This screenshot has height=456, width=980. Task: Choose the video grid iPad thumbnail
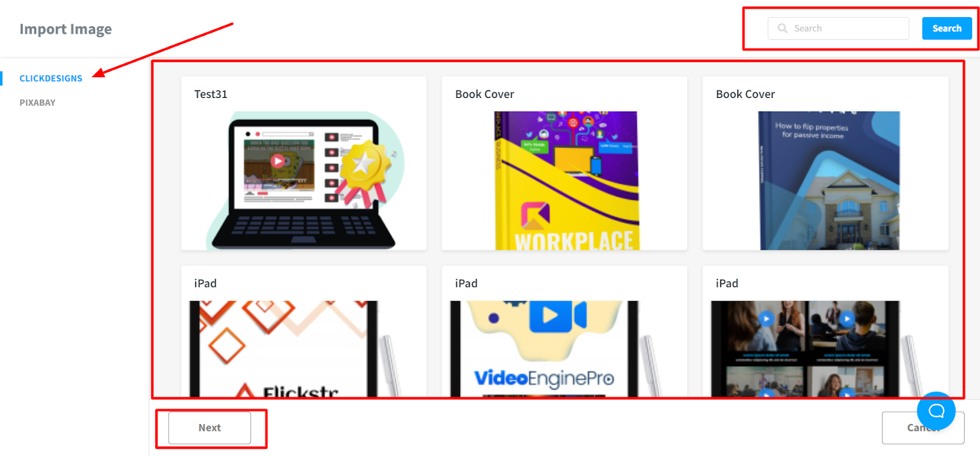tap(816, 349)
